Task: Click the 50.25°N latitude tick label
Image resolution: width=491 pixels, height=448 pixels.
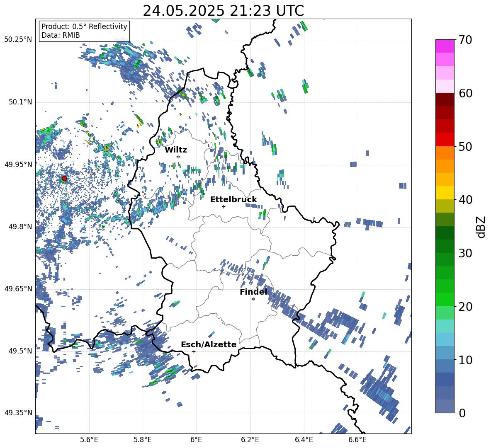Action: 18,40
